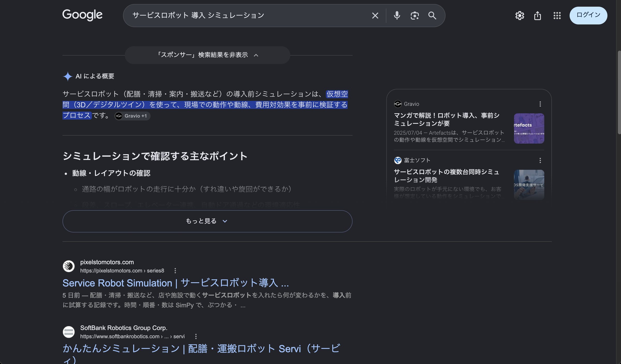Open the Google apps grid
The width and height of the screenshot is (621, 364).
point(557,16)
